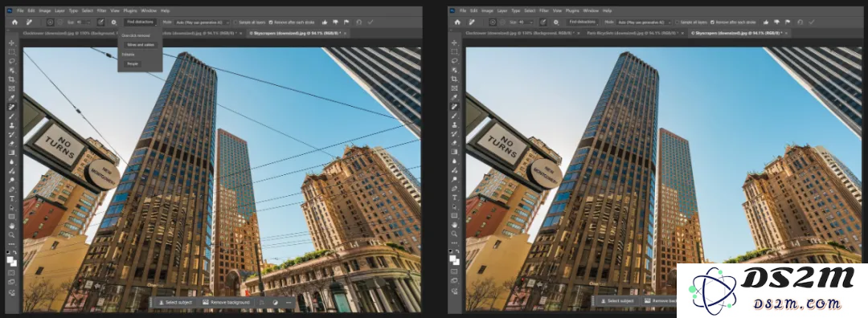The width and height of the screenshot is (868, 318).
Task: Select the Move tool in the left window
Action: pyautogui.click(x=11, y=43)
